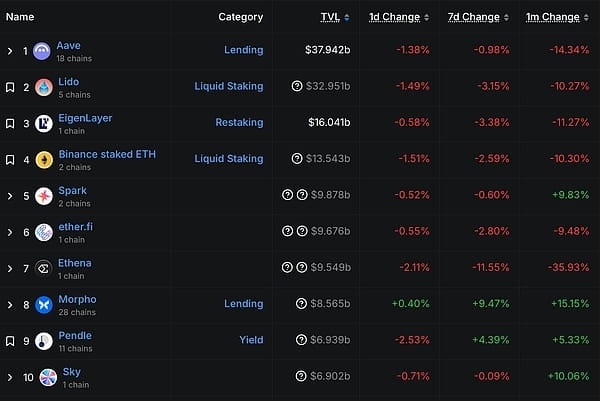Click the Lido protocol logo
600x401 pixels.
coord(42,87)
